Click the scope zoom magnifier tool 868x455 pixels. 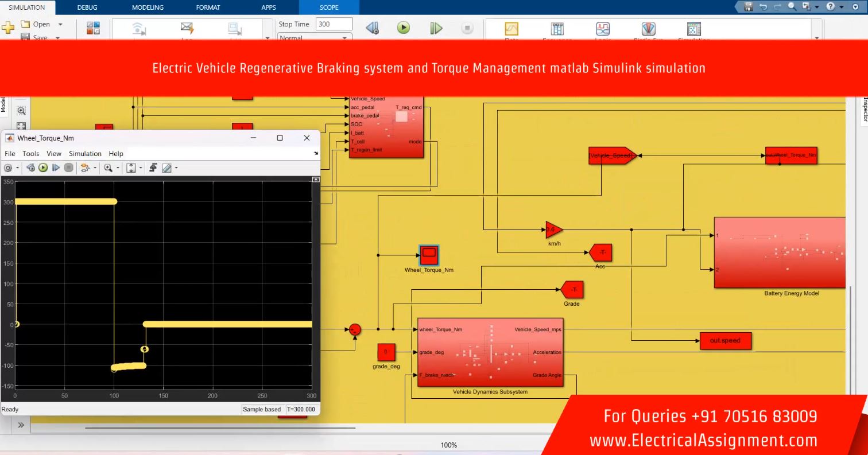click(x=108, y=168)
